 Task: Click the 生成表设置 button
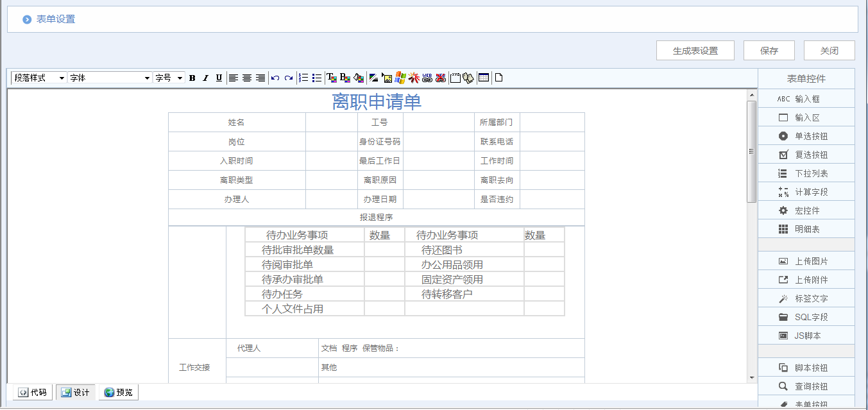pyautogui.click(x=695, y=50)
